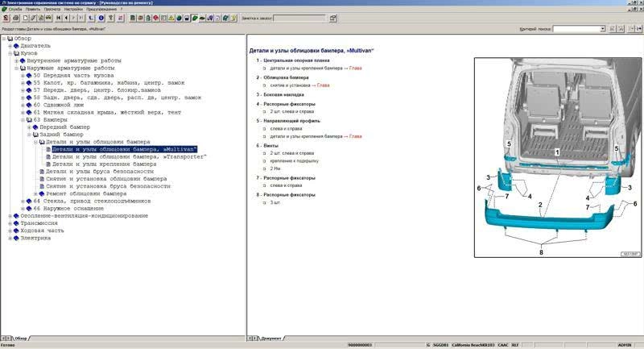Open the Предупреждения menu
644x349 pixels.
click(x=101, y=9)
